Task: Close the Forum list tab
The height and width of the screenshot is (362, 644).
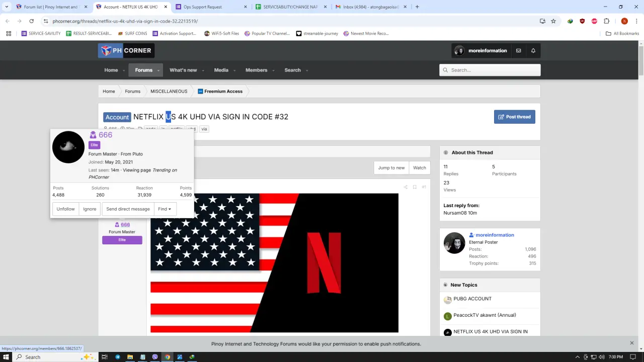Action: [86, 7]
